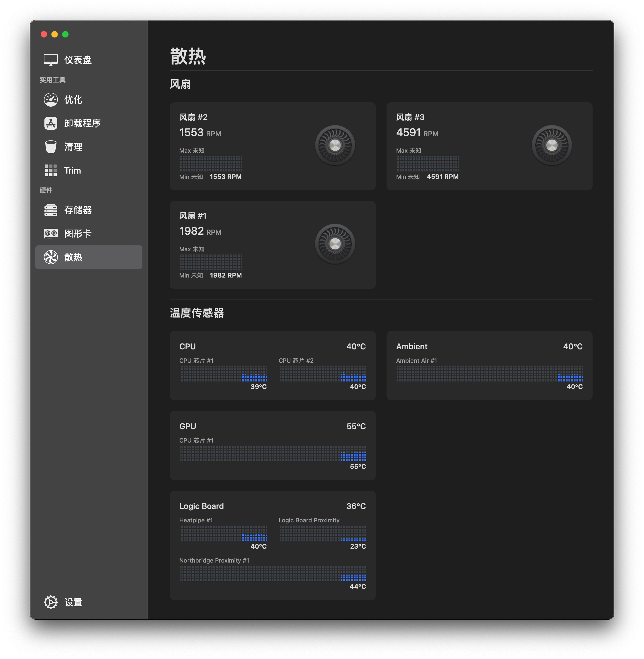Select the 散热 menu item label
This screenshot has height=659, width=644.
coord(73,257)
